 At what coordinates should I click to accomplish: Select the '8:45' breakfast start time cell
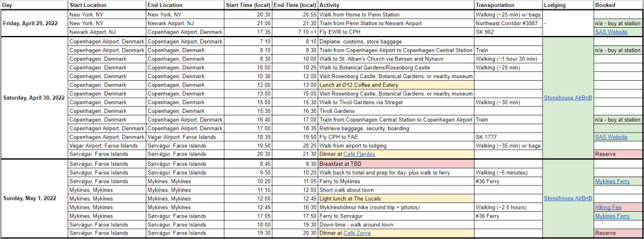[248, 164]
